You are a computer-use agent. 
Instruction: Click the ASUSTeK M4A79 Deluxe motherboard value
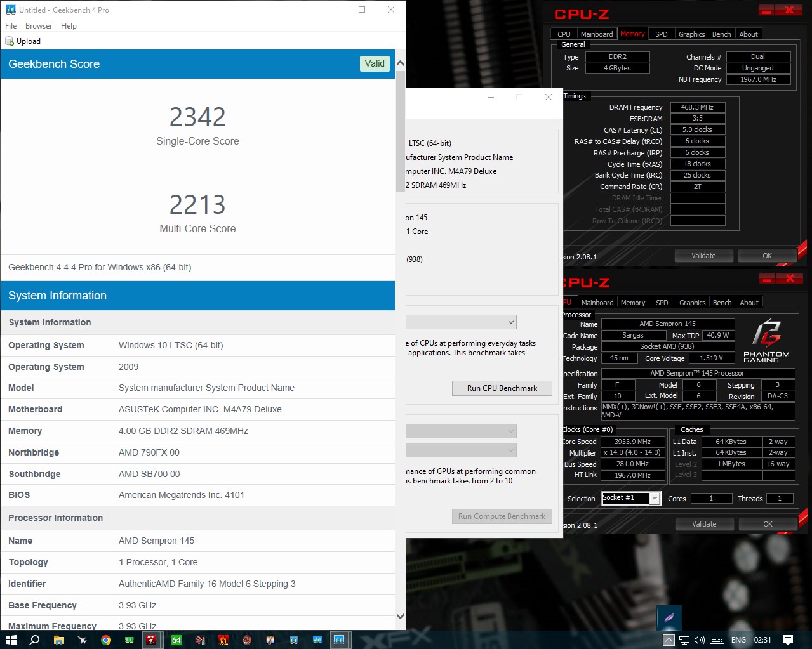(200, 409)
